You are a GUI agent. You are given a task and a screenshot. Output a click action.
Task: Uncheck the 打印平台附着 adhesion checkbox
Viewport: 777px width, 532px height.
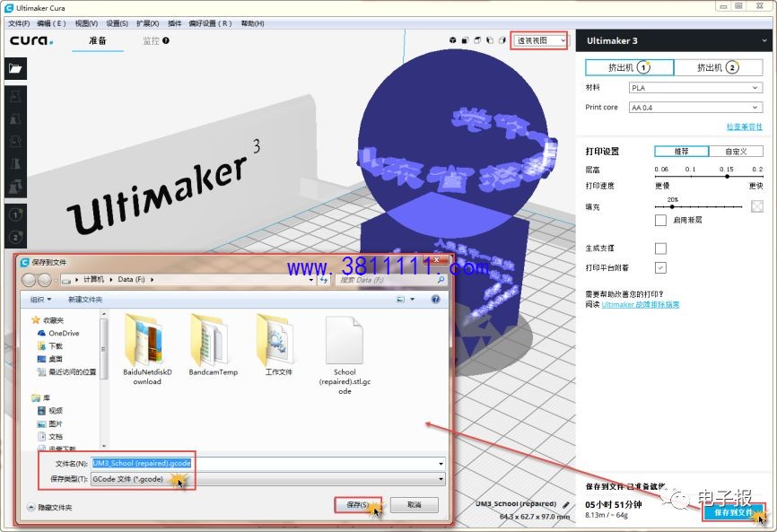[660, 267]
